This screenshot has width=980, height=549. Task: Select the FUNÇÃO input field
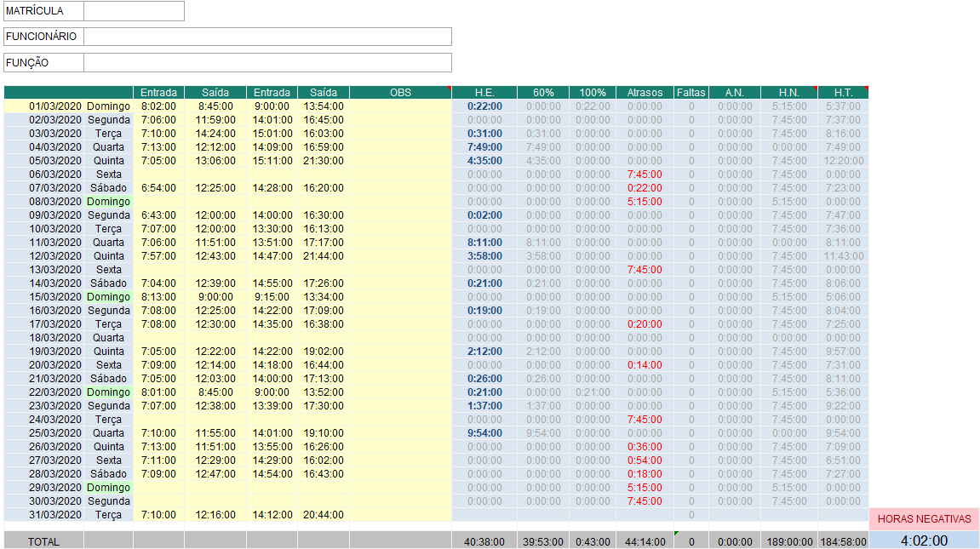pyautogui.click(x=267, y=63)
